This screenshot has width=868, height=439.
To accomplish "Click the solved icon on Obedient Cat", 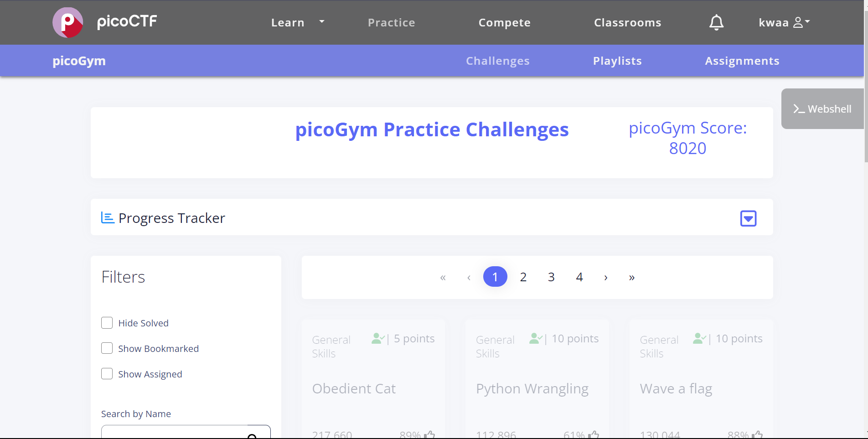I will click(x=378, y=338).
